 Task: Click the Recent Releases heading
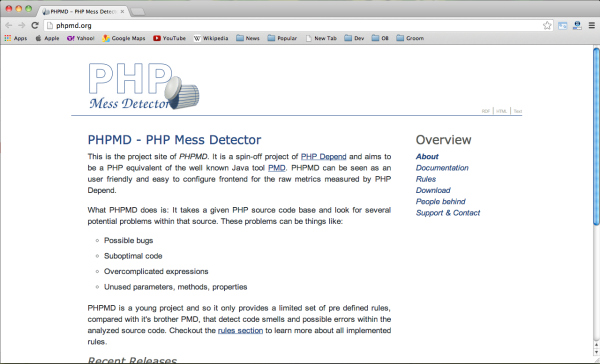click(x=132, y=360)
